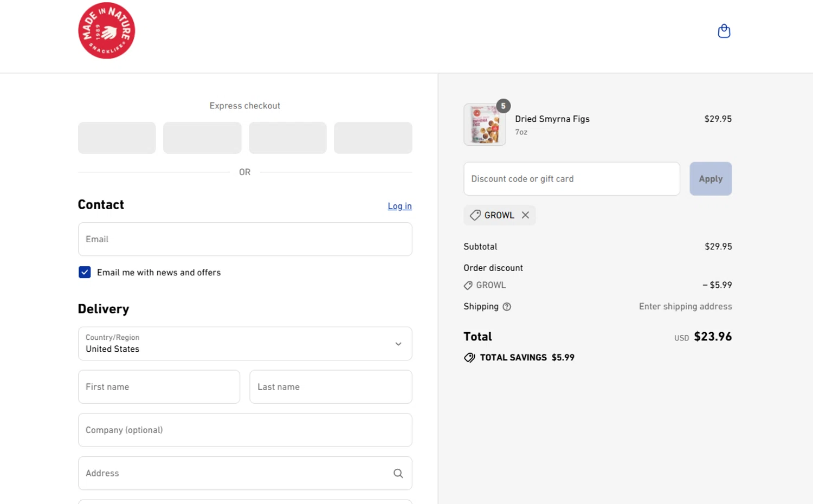Image resolution: width=813 pixels, height=504 pixels.
Task: Click the third express checkout button
Action: point(288,138)
